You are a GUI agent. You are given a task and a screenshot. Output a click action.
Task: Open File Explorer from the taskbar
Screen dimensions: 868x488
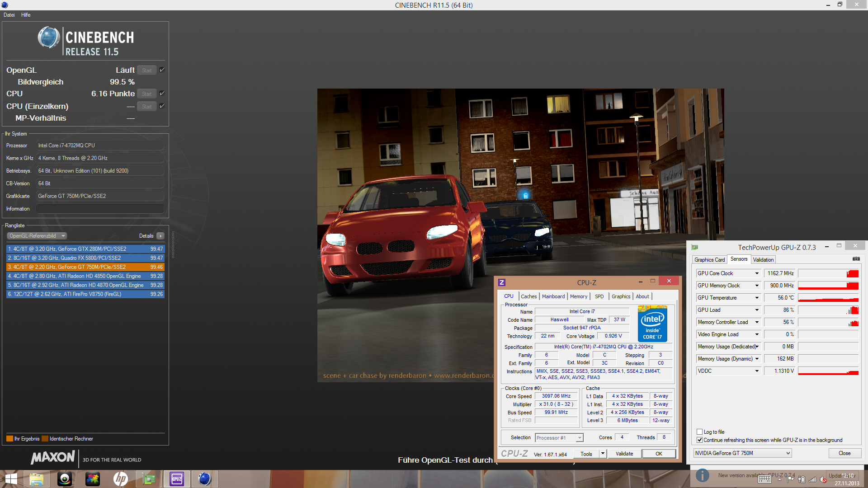(37, 479)
